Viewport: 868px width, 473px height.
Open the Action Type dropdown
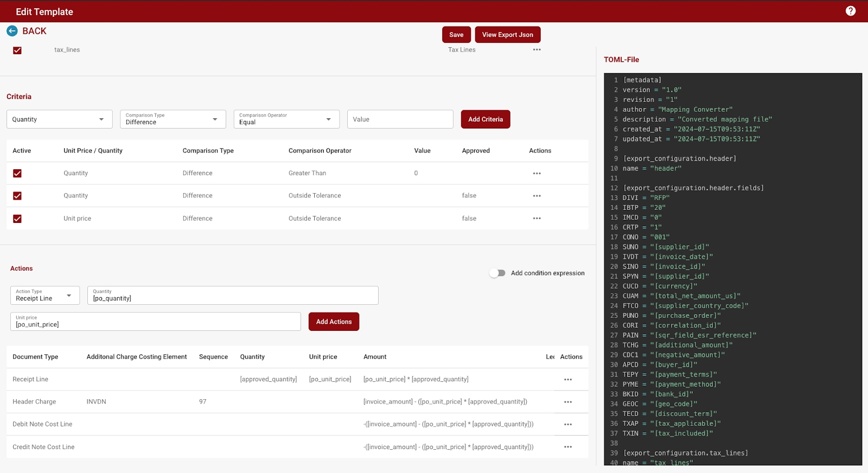44,296
